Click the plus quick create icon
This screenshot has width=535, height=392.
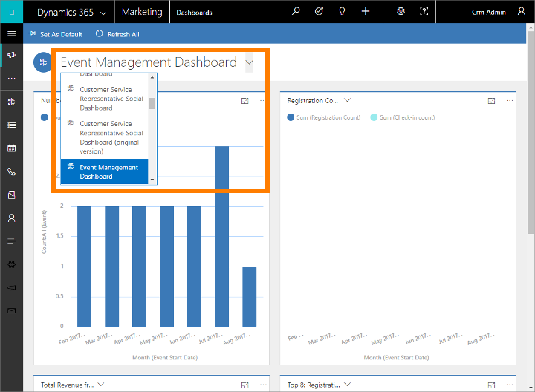point(365,12)
